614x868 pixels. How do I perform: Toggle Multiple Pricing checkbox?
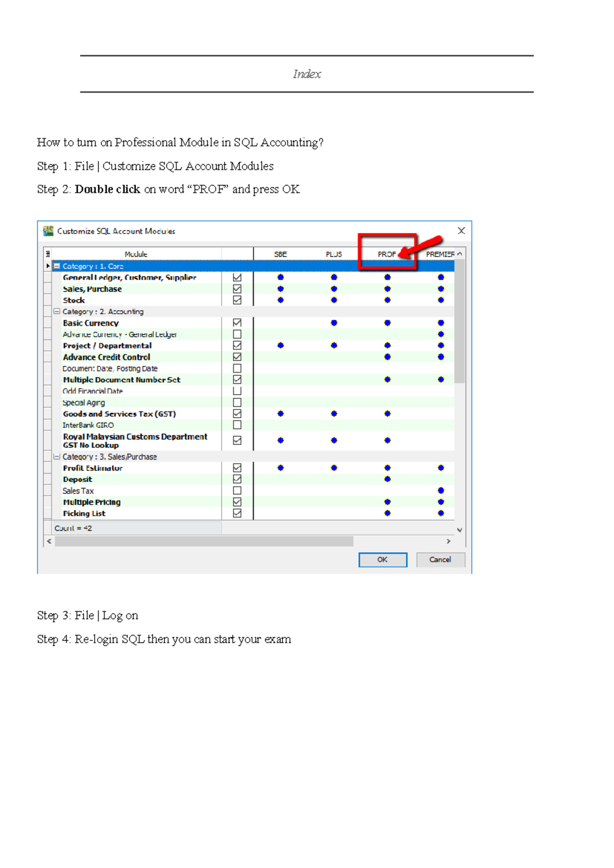pyautogui.click(x=237, y=502)
